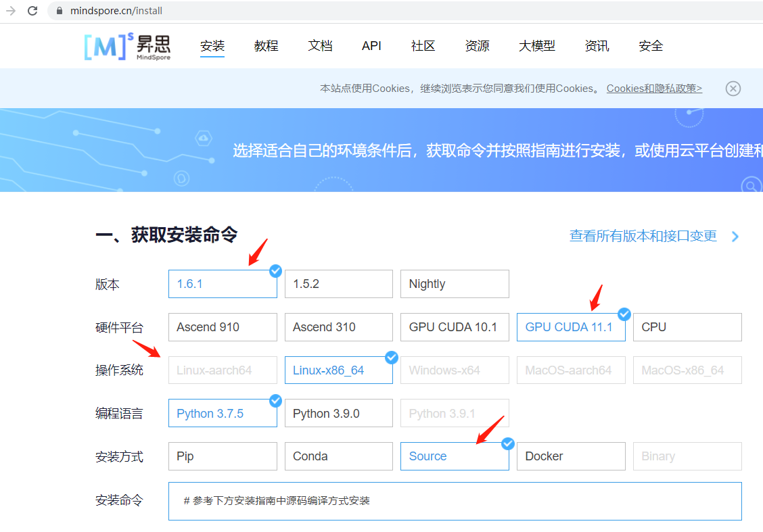Click the 编程语言 row label
The height and width of the screenshot is (532, 763).
[119, 414]
